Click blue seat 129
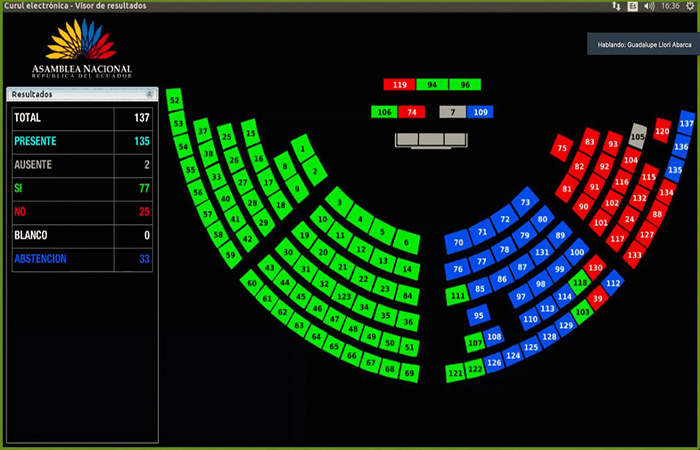Viewport: 700px width, 450px height. (x=566, y=325)
